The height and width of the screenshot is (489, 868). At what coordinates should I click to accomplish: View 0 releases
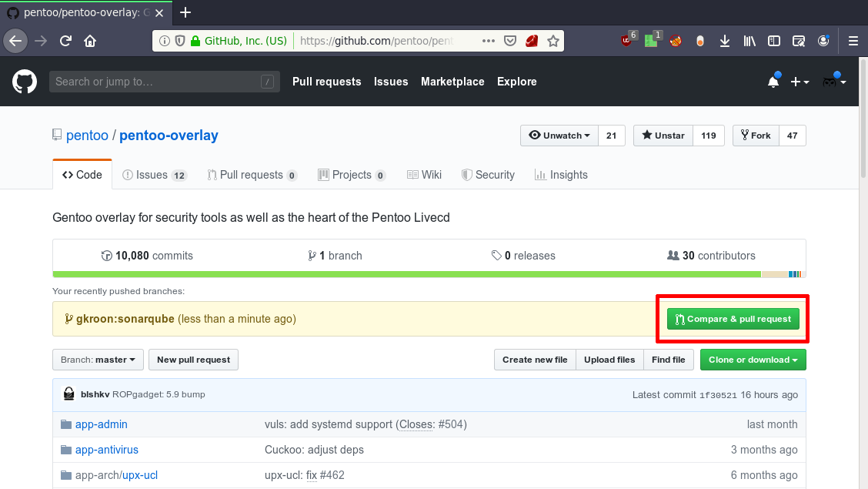[x=523, y=256]
